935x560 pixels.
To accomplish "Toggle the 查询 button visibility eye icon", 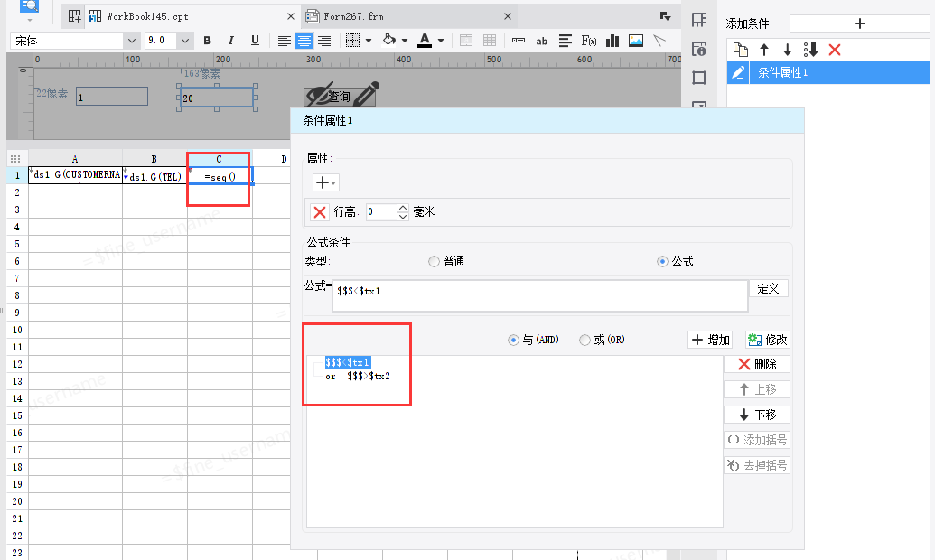I will pos(319,96).
